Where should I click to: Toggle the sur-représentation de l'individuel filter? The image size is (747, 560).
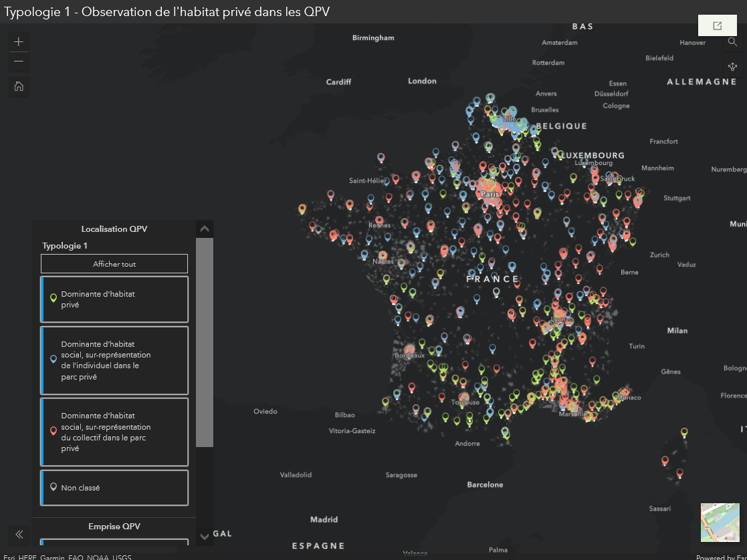(x=114, y=360)
